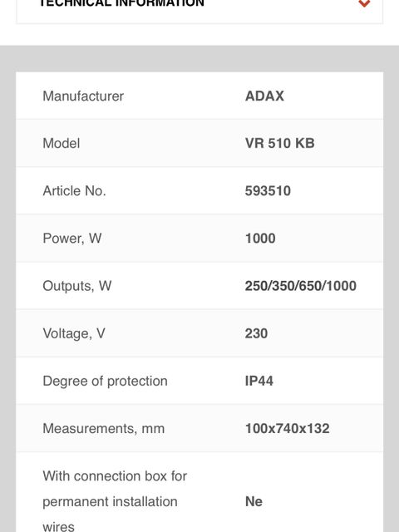
Task: Select the IP44 protection value
Action: (x=259, y=381)
